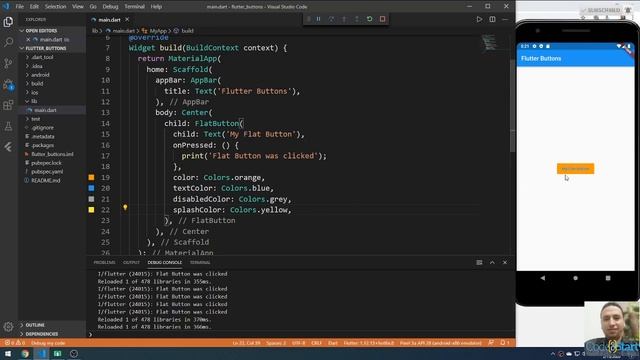The width and height of the screenshot is (640, 360).
Task: Open the Explorer view in activity bar
Action: click(8, 21)
